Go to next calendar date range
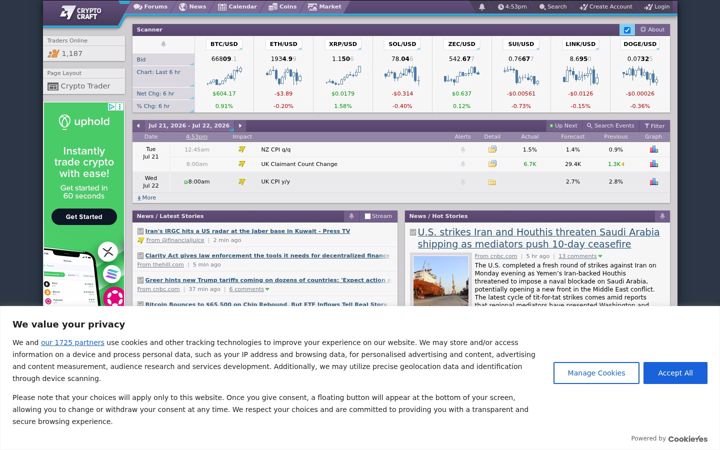This screenshot has width=720, height=450. click(240, 126)
